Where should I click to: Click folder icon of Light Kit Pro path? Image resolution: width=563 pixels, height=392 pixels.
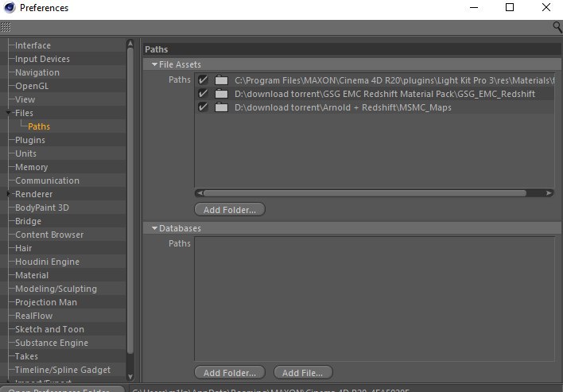pyautogui.click(x=221, y=80)
